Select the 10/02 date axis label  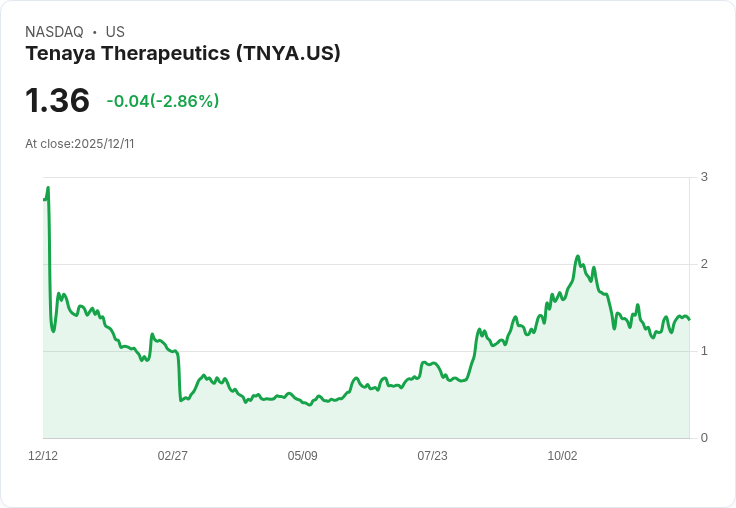pos(562,455)
